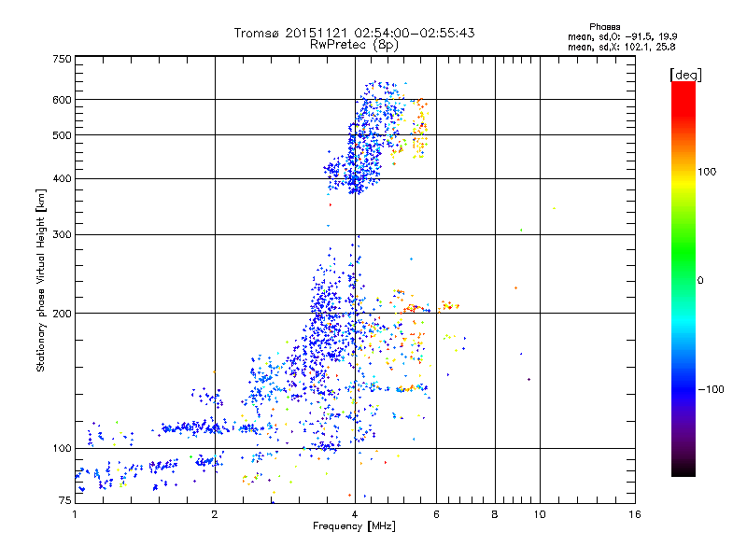Click the colorbar tick label '0'
The width and height of the screenshot is (747, 560).
tap(700, 280)
